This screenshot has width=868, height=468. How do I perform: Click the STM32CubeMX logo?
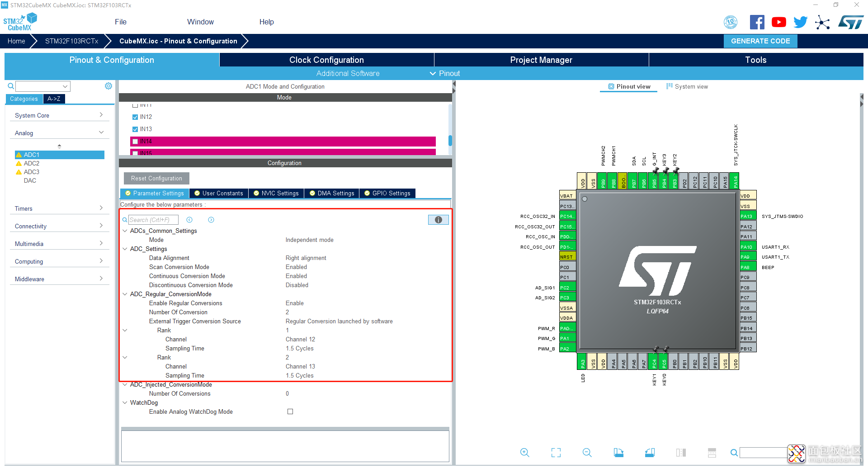pyautogui.click(x=20, y=22)
